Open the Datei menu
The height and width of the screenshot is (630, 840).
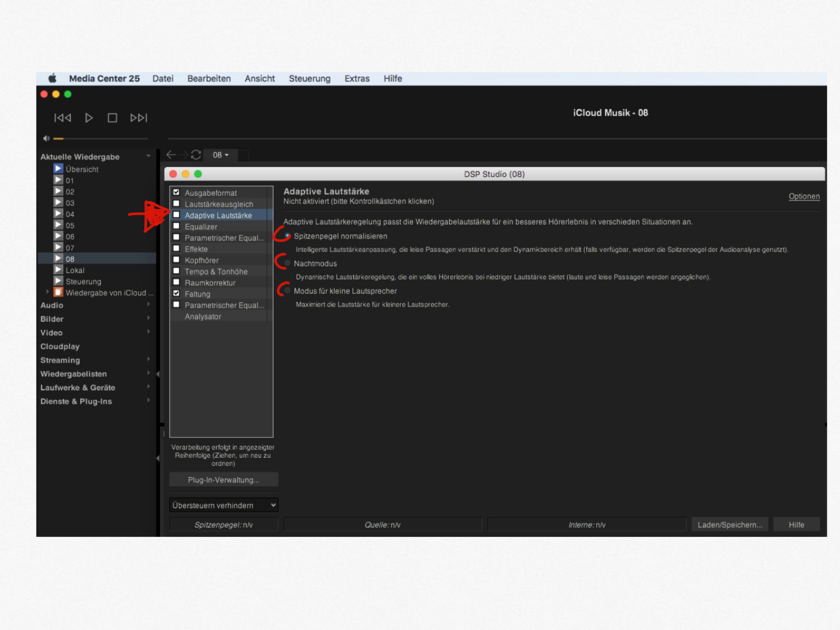coord(163,78)
